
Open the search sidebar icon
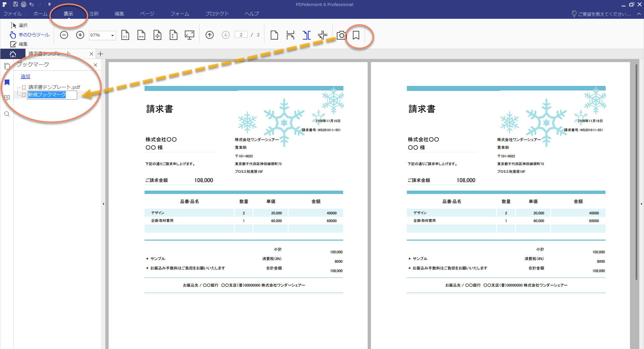pyautogui.click(x=7, y=114)
